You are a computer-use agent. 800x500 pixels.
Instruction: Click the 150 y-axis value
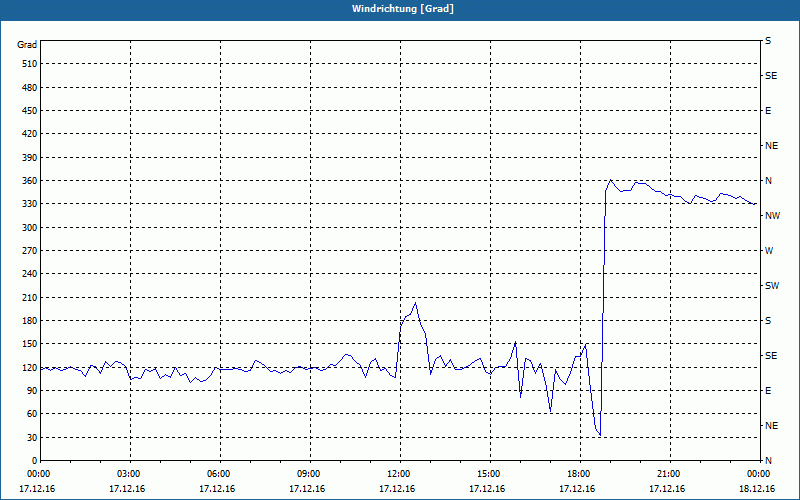pos(30,343)
